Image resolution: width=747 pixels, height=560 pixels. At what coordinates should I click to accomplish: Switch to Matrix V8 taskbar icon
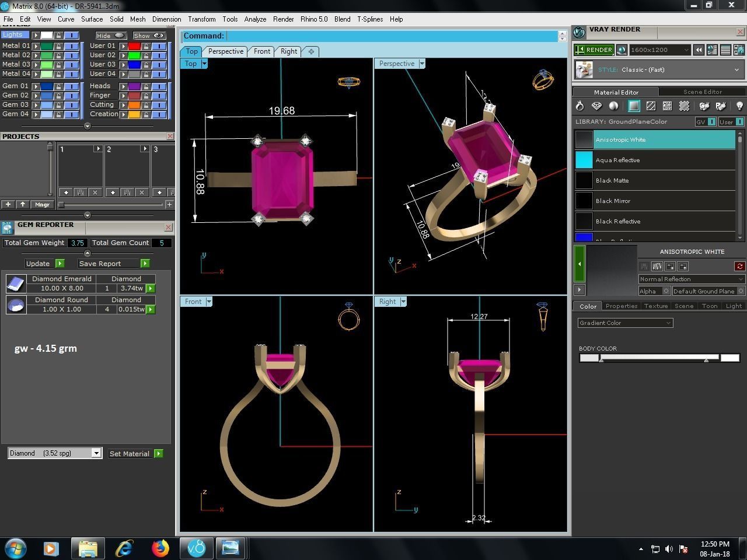[x=196, y=548]
